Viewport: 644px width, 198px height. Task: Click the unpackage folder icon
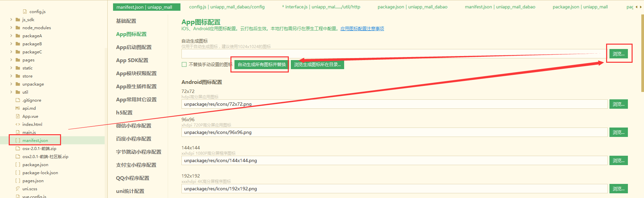pyautogui.click(x=18, y=84)
